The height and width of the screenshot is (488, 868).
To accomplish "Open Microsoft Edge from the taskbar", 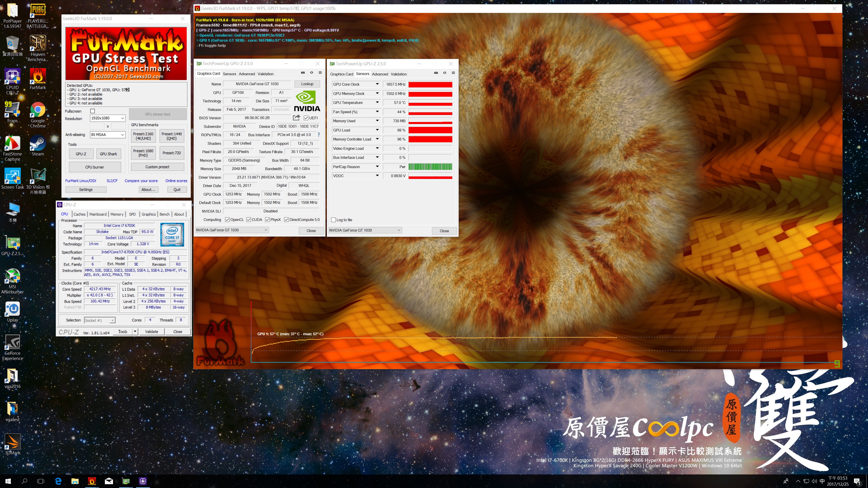I will pos(58,481).
